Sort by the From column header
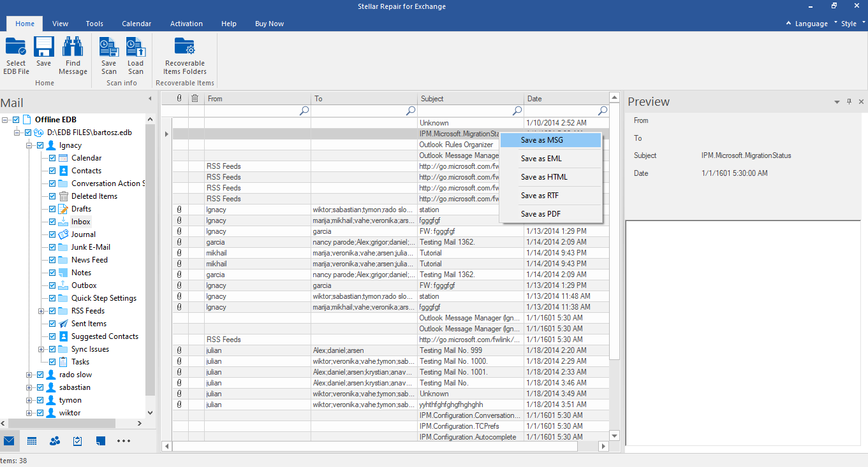868x467 pixels. 258,99
